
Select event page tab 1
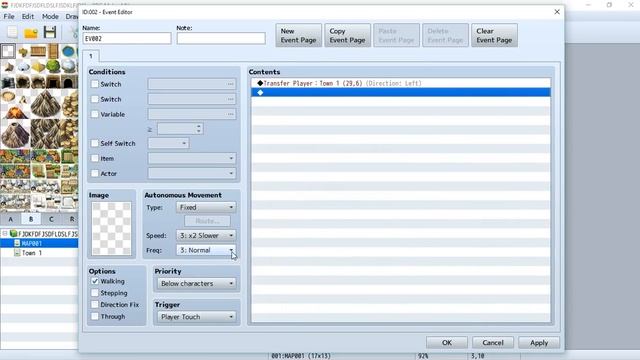click(91, 56)
